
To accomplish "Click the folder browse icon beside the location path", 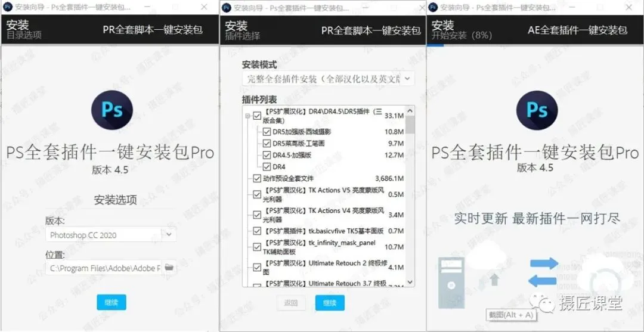I will [x=169, y=268].
